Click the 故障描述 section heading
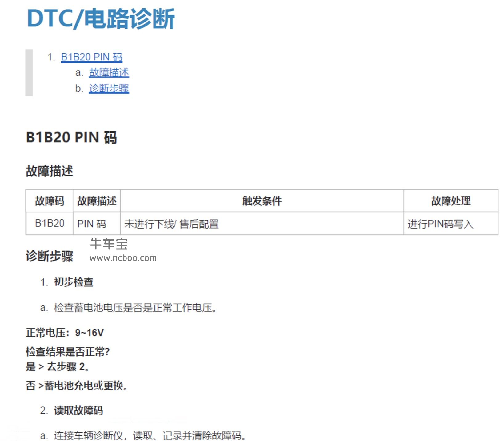The width and height of the screenshot is (504, 441). [x=50, y=171]
